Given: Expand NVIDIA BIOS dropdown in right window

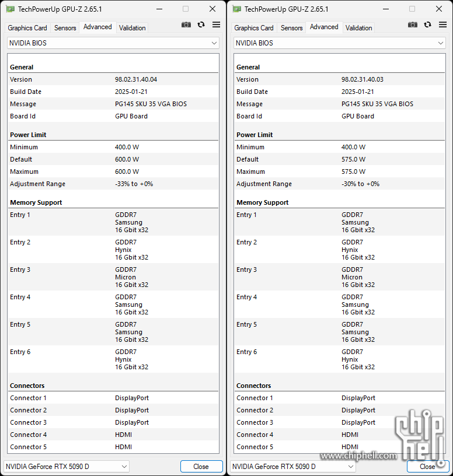Looking at the screenshot, I should pos(339,43).
